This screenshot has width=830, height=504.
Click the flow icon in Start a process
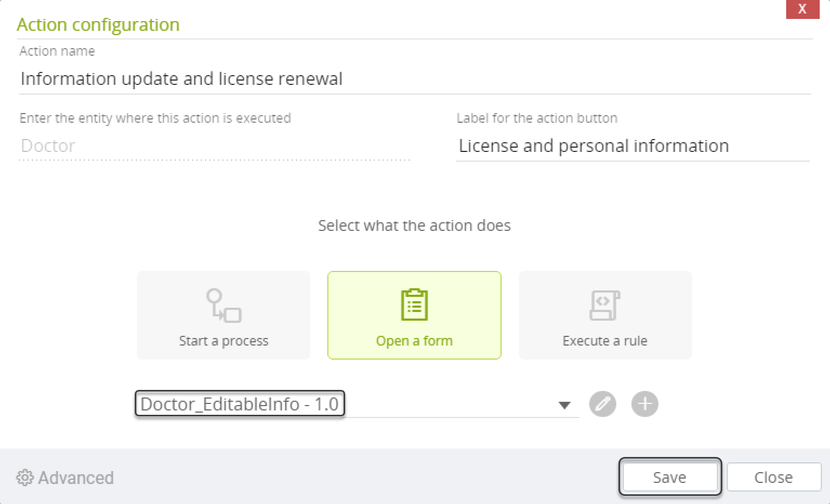pos(223,305)
